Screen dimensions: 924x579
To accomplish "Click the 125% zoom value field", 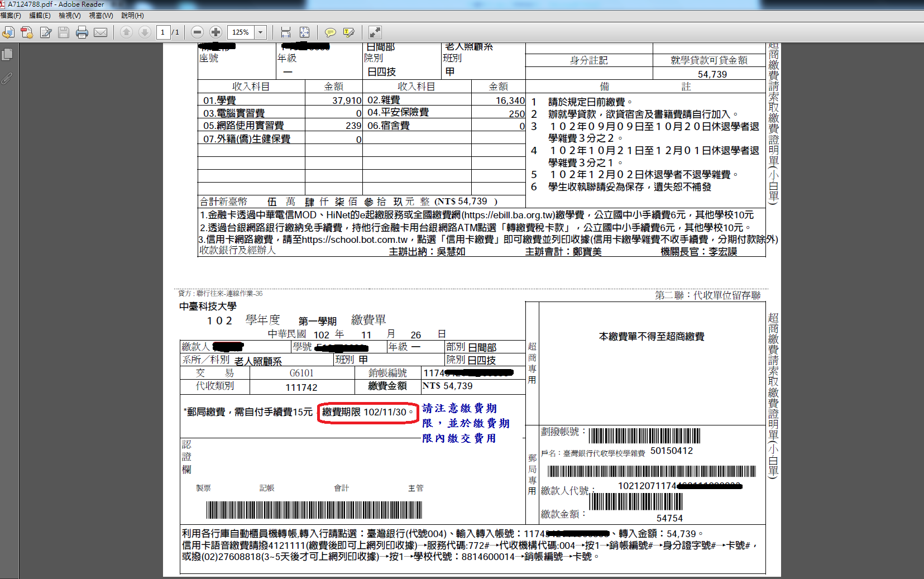I will pyautogui.click(x=241, y=32).
